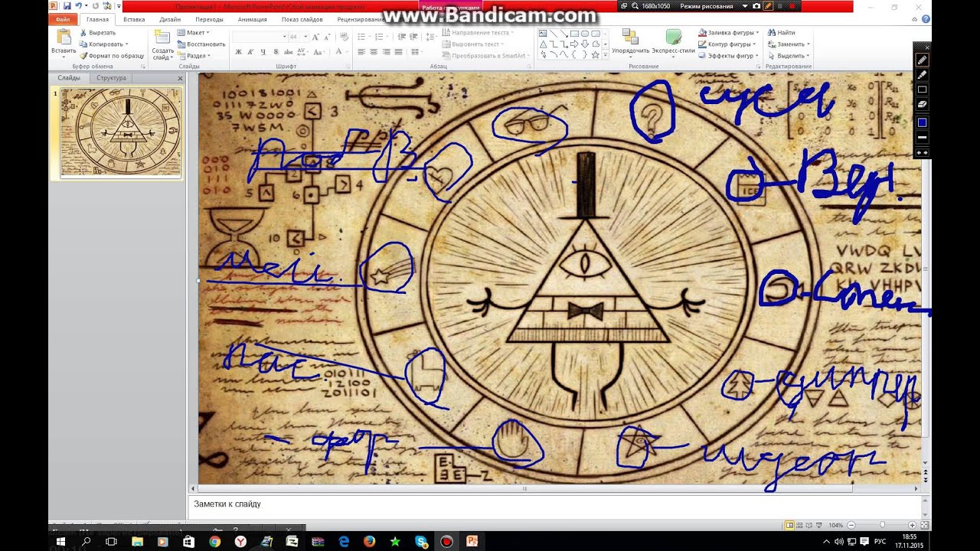Close the slides pane panel
Screen dimensions: 980x551
point(181,78)
